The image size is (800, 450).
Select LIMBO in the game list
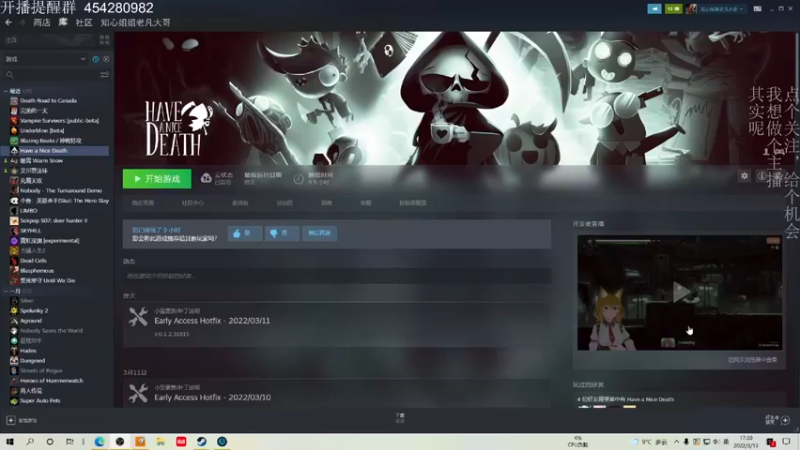29,210
